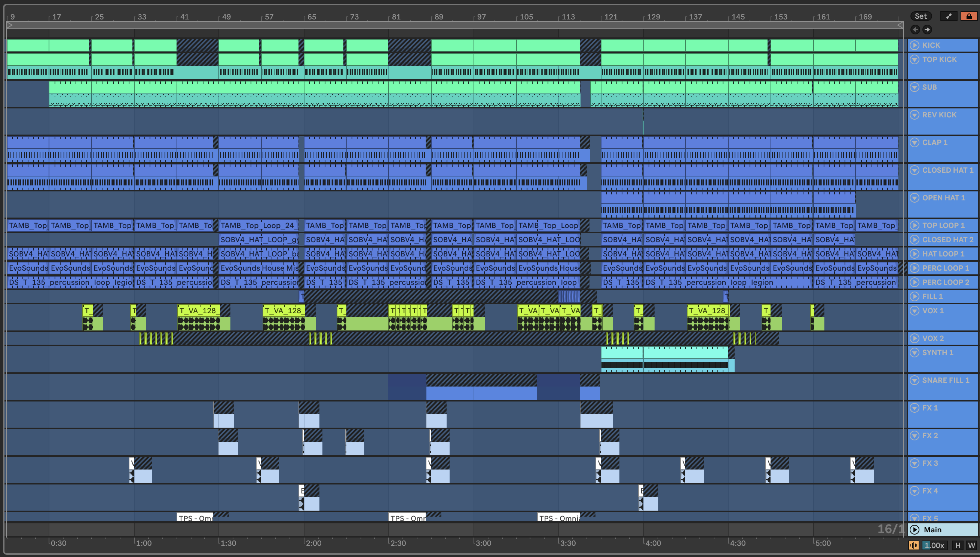
Task: Select the EvoSounds House Mis clip
Action: click(x=259, y=268)
